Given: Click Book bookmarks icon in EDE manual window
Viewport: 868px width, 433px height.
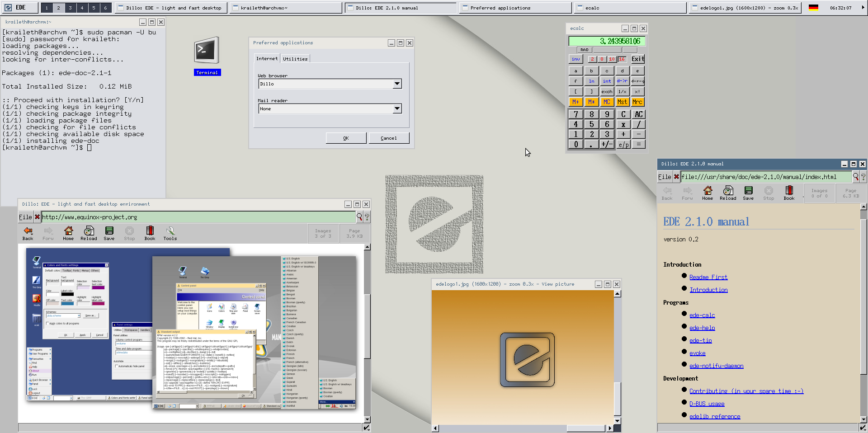Looking at the screenshot, I should tap(789, 193).
